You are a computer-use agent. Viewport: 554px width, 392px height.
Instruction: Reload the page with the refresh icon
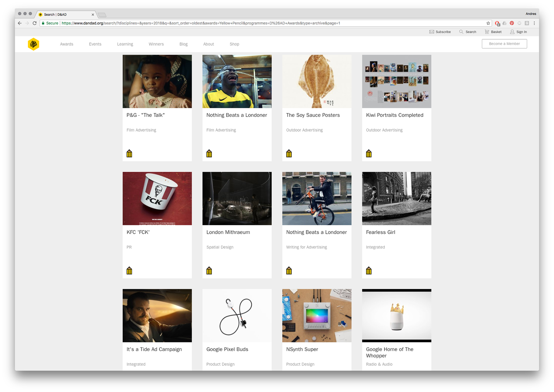pos(35,23)
